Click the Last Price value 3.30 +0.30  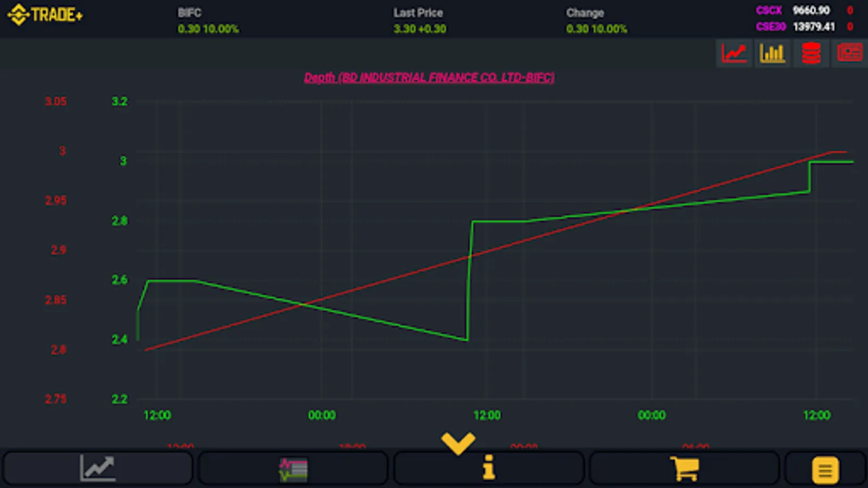point(420,29)
